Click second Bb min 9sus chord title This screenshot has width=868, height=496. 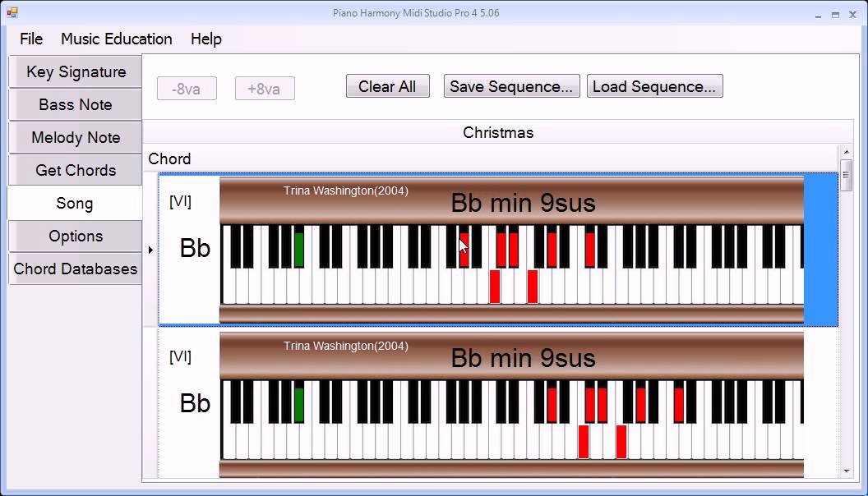click(x=523, y=358)
